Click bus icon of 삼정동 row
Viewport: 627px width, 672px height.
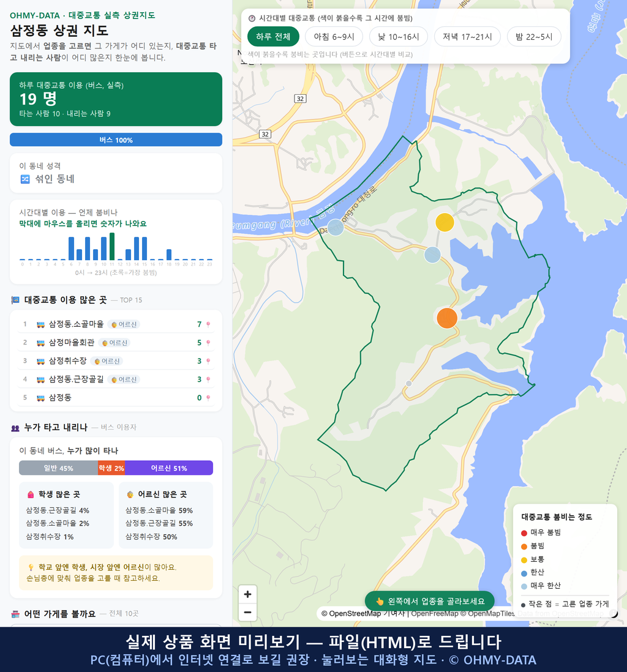click(x=41, y=398)
